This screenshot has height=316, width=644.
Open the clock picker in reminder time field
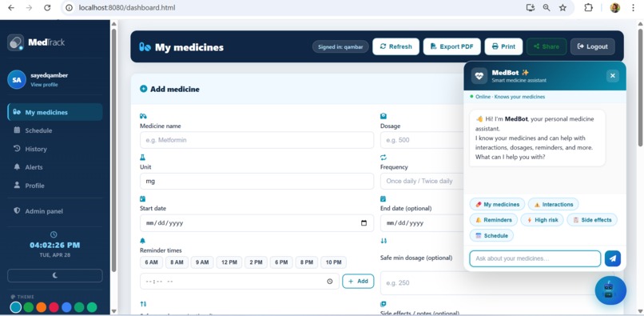[330, 282]
